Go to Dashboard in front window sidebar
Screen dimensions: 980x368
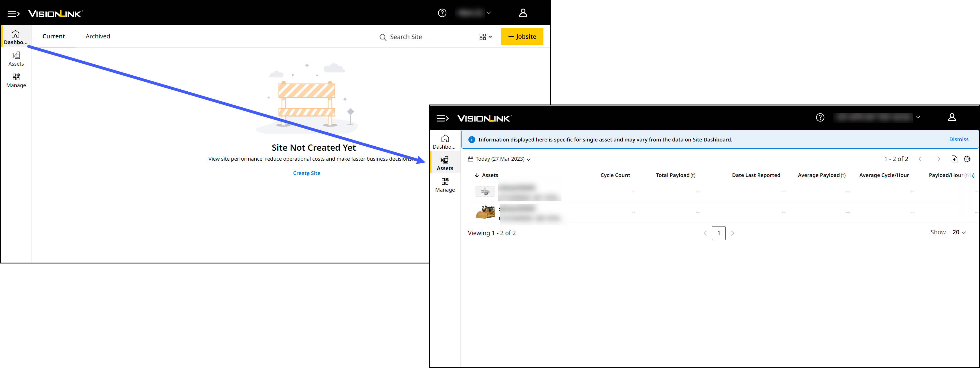pyautogui.click(x=445, y=142)
